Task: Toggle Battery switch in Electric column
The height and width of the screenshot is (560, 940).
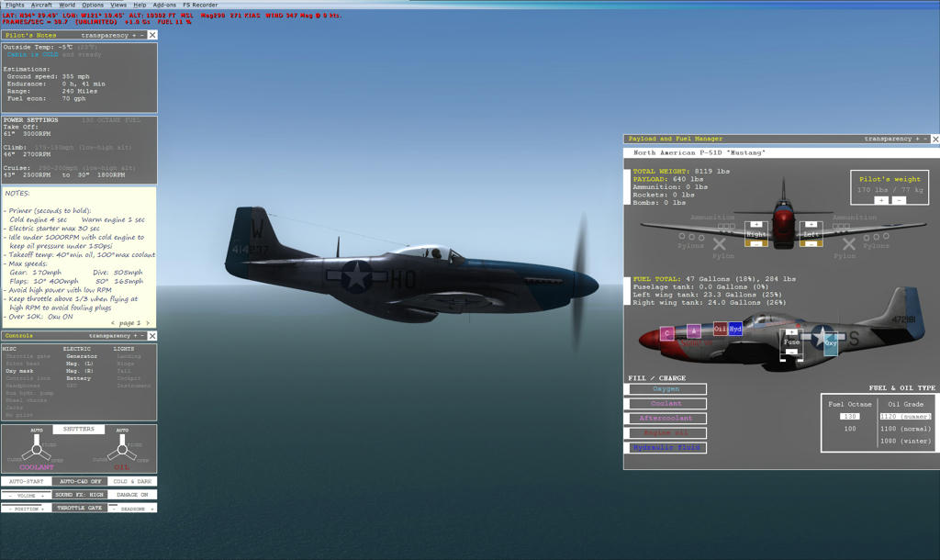Action: point(78,378)
